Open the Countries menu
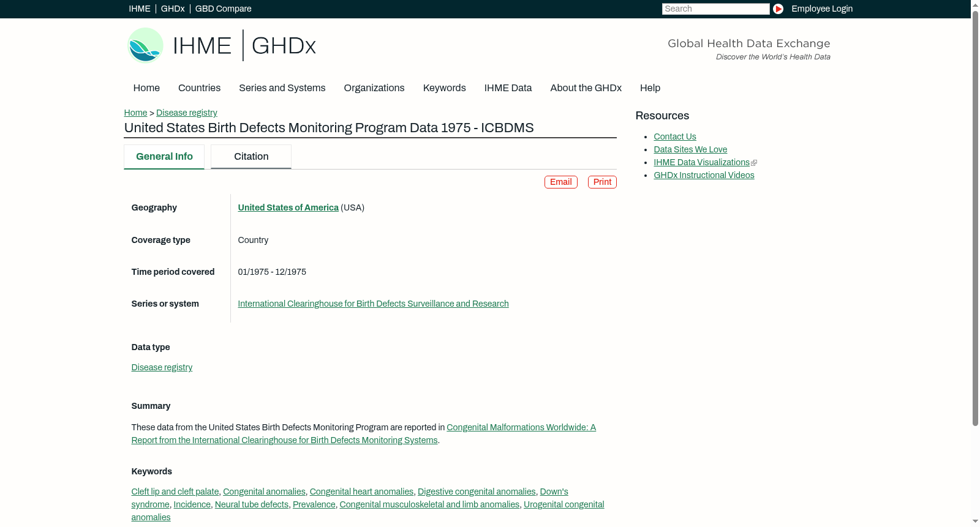Image resolution: width=980 pixels, height=527 pixels. tap(199, 88)
